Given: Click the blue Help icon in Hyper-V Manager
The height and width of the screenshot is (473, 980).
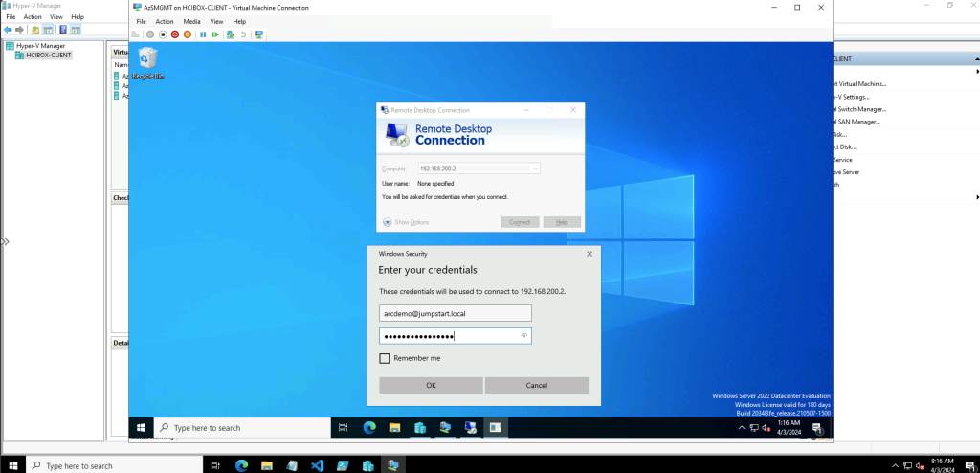Looking at the screenshot, I should coord(63,30).
